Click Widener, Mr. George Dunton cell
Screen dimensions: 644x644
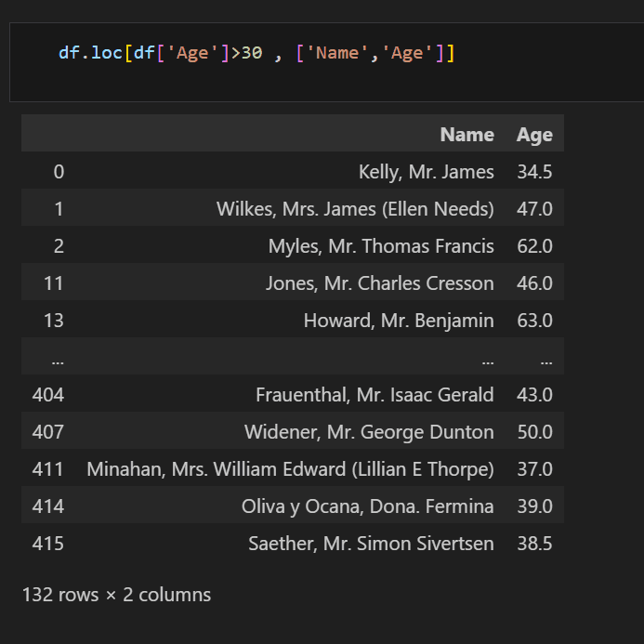(369, 432)
